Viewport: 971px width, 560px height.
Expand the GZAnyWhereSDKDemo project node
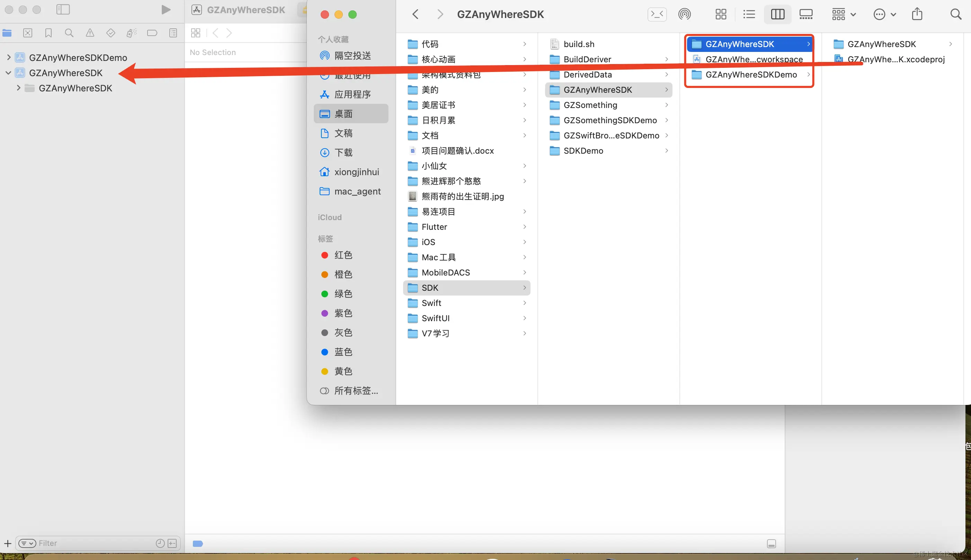coord(8,58)
